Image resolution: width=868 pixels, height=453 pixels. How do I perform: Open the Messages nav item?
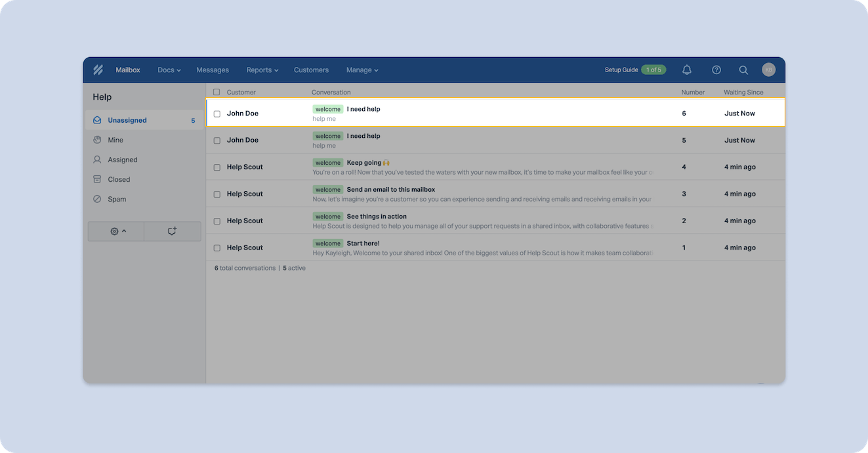coord(213,70)
